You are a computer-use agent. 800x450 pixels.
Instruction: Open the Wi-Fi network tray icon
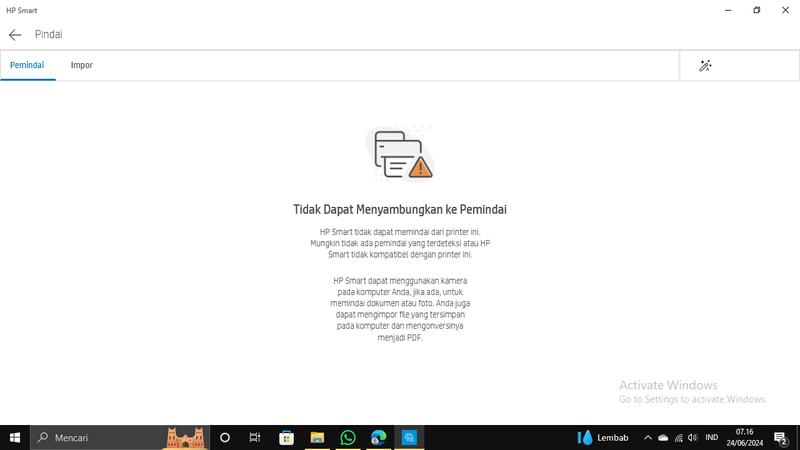(x=679, y=438)
